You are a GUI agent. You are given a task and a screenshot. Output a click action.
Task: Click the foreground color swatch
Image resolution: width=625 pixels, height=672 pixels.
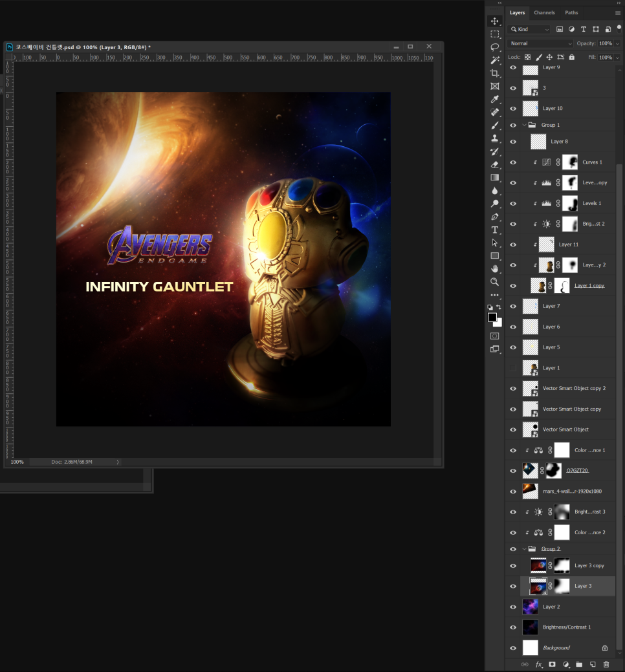point(492,317)
